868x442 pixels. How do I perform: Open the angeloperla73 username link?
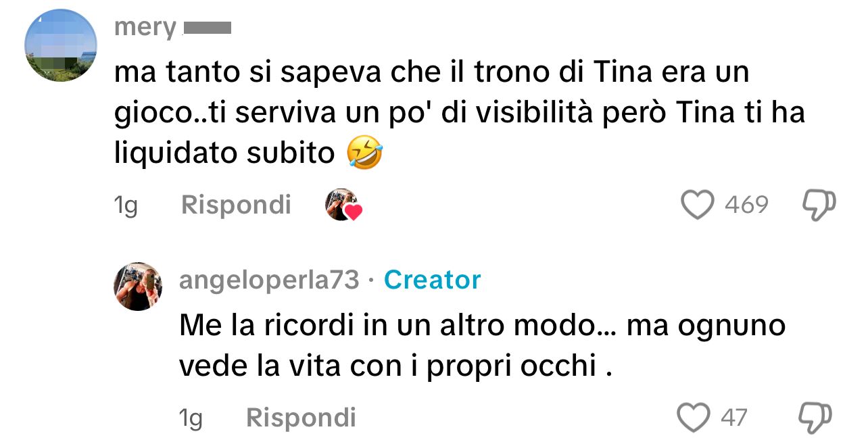point(269,280)
